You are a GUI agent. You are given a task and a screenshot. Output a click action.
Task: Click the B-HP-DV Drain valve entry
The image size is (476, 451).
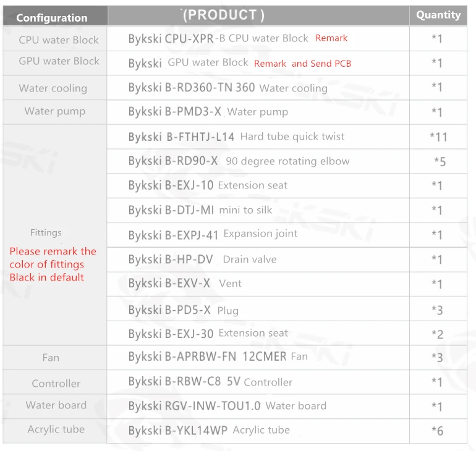tap(203, 259)
